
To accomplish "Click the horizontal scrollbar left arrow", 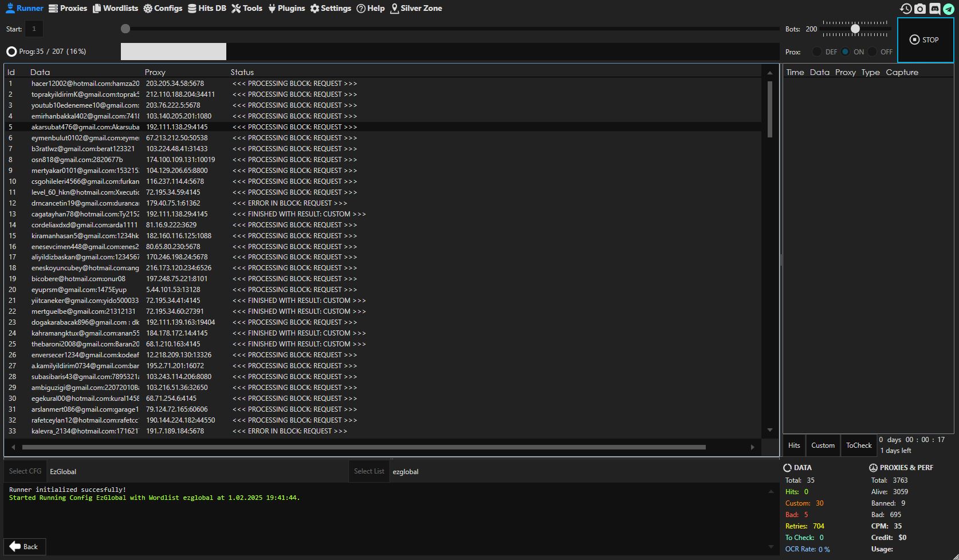I will (x=13, y=447).
